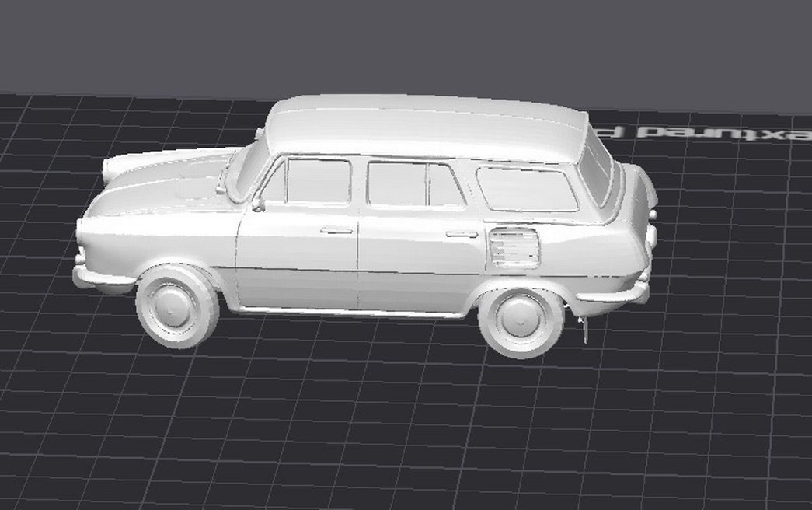Screen dimensions: 812x510
Task: Select the car model
Action: coord(350,233)
